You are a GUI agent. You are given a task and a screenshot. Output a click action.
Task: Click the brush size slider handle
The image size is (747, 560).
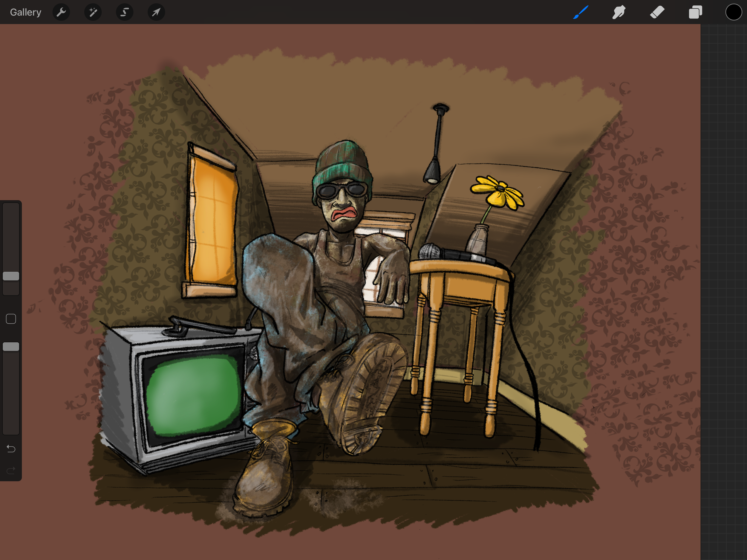(11, 276)
